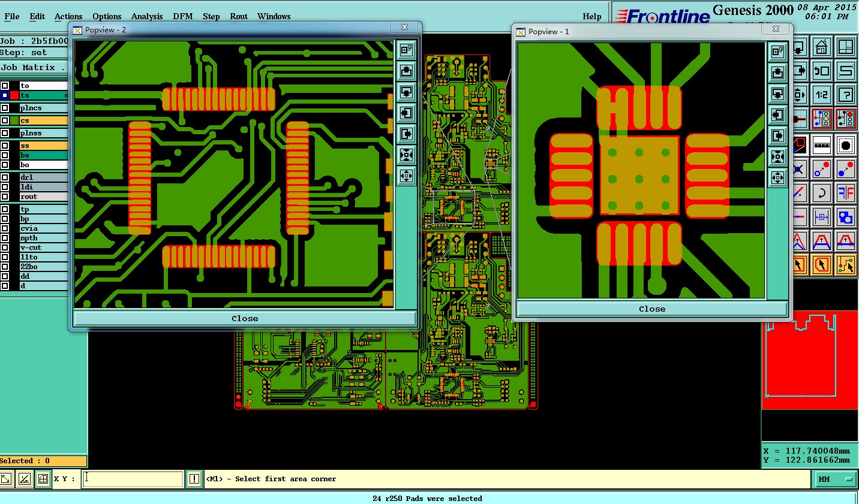Viewport: 859px width, 504px height.
Task: Open the question mark help icon
Action: point(845,95)
